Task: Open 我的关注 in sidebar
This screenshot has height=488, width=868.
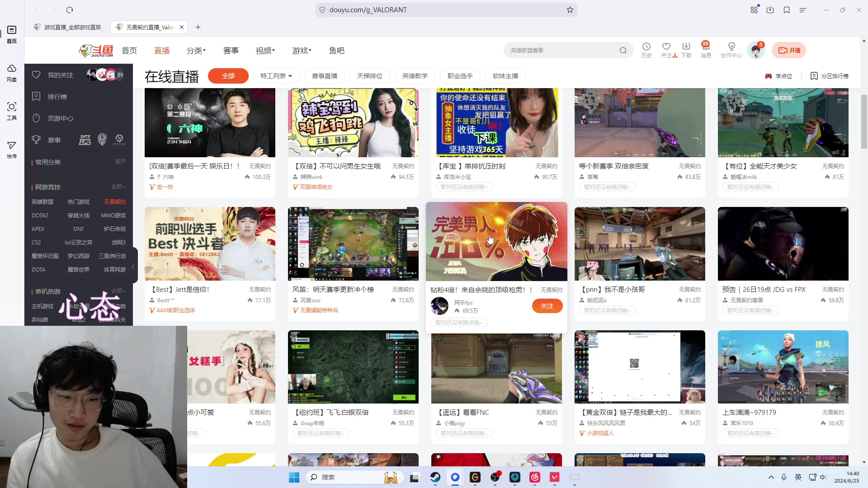Action: click(x=61, y=75)
